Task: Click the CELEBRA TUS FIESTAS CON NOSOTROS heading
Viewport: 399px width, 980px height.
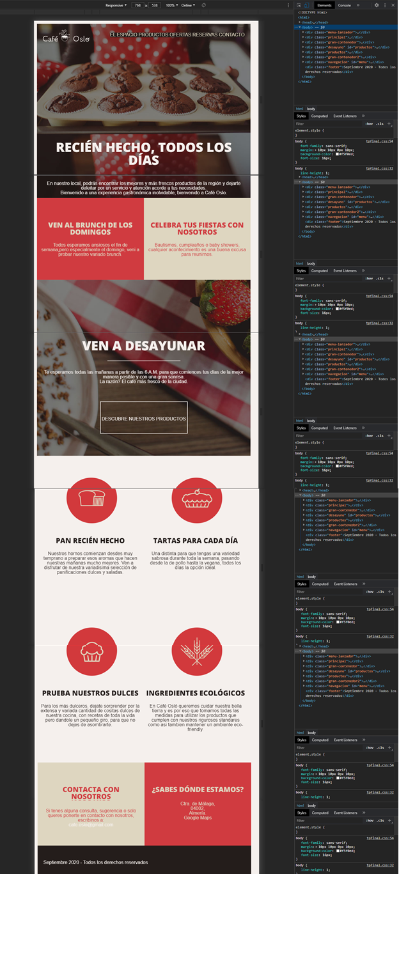Action: [197, 228]
